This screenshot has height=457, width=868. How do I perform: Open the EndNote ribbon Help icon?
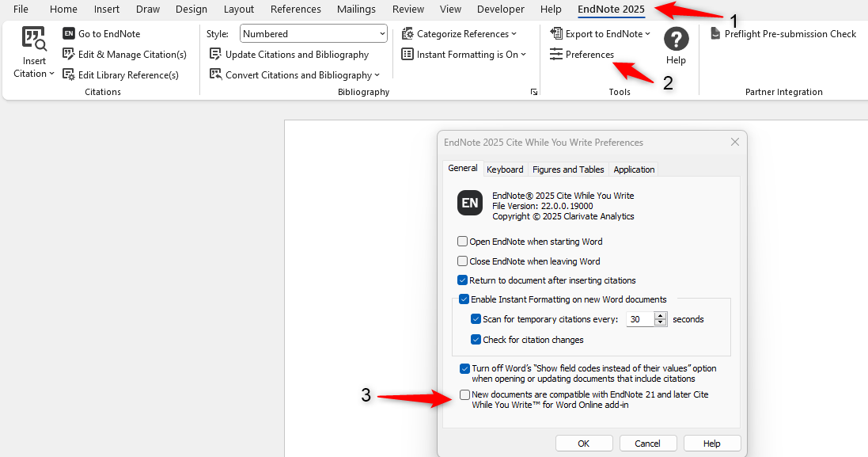coord(677,39)
